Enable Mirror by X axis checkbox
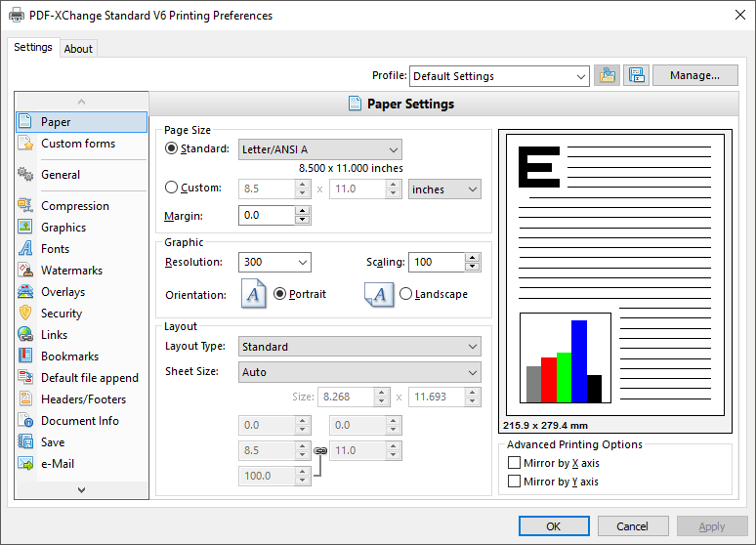The image size is (756, 545). coord(515,463)
